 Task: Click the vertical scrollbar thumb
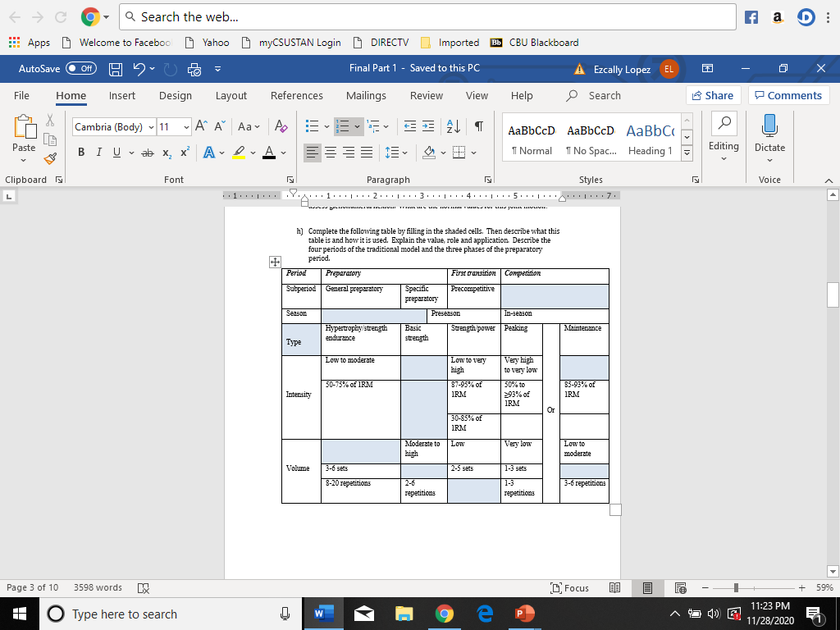point(833,294)
